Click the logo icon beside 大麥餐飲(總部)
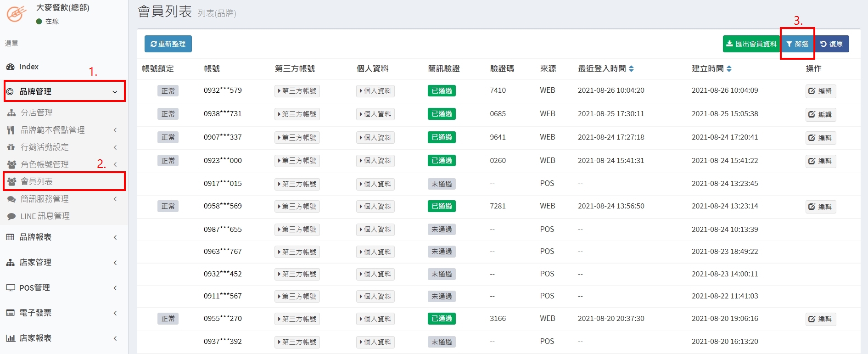Image resolution: width=868 pixels, height=354 pixels. click(x=17, y=13)
